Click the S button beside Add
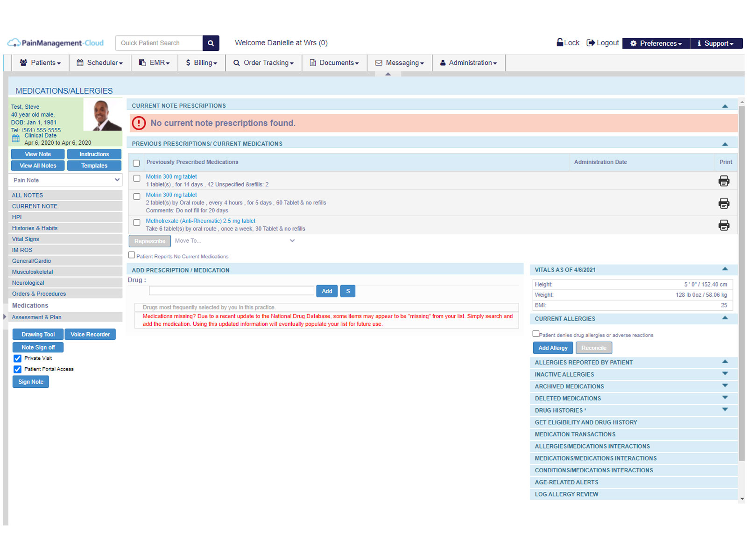Image resolution: width=747 pixels, height=560 pixels. [x=348, y=291]
